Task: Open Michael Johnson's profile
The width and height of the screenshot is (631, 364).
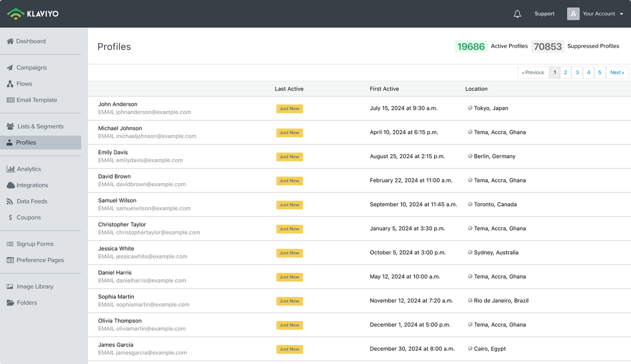Action: click(x=120, y=128)
